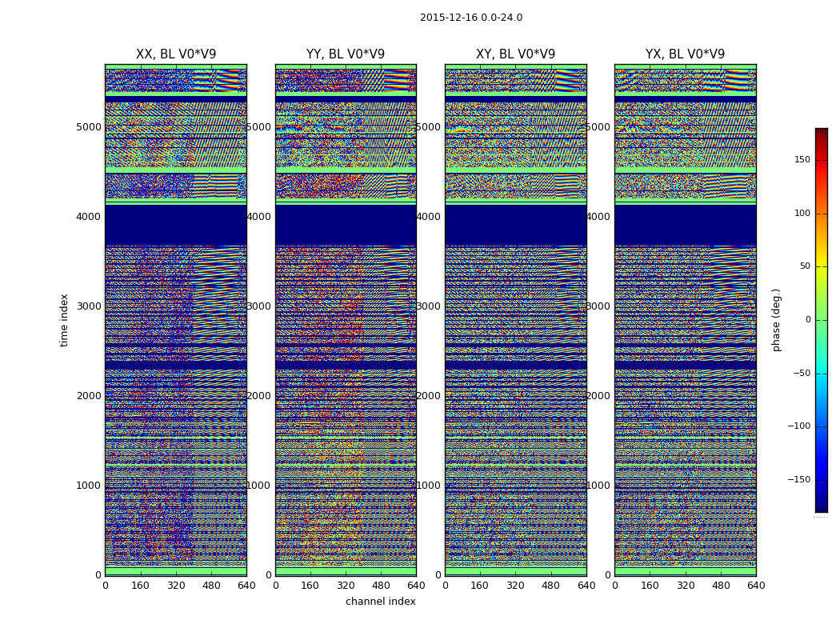Viewport: 840px width, 640px height.
Task: Click the 5000 y-axis tick of XX panel
Action: [88, 126]
